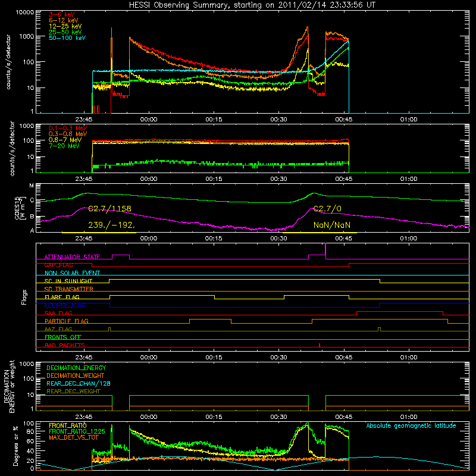Click the 10000 y-axis value in top plot
Viewport: 476px width, 476px height.
pos(25,12)
